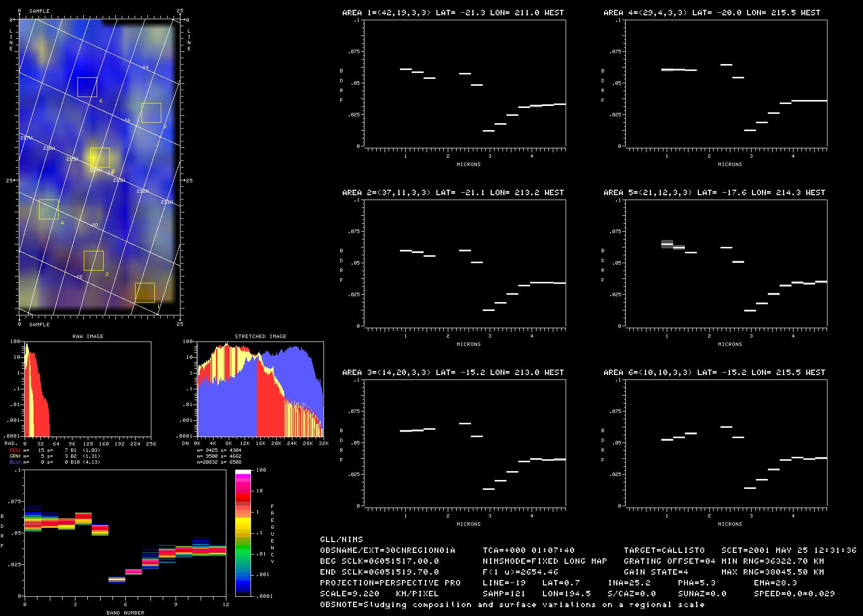This screenshot has width=863, height=616.
Task: Click the AREA 6 spectrum graph
Action: (726, 443)
